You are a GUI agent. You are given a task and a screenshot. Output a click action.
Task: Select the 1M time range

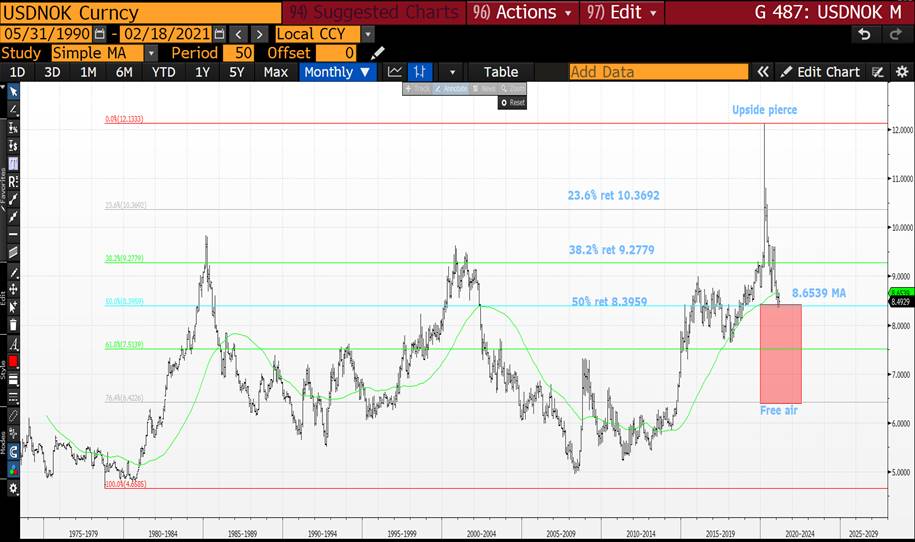pos(88,72)
